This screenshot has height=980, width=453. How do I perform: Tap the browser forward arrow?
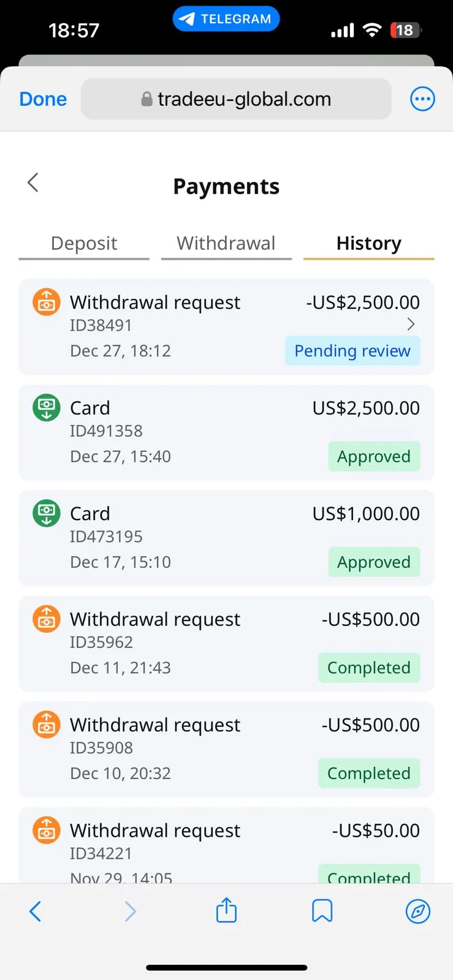click(x=130, y=911)
